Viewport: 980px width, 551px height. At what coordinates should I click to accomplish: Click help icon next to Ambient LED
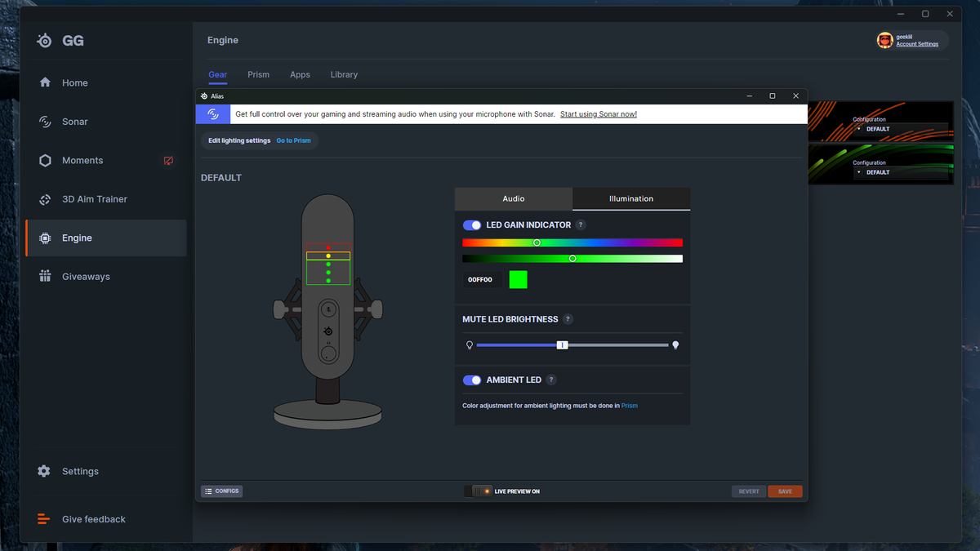[x=551, y=380]
